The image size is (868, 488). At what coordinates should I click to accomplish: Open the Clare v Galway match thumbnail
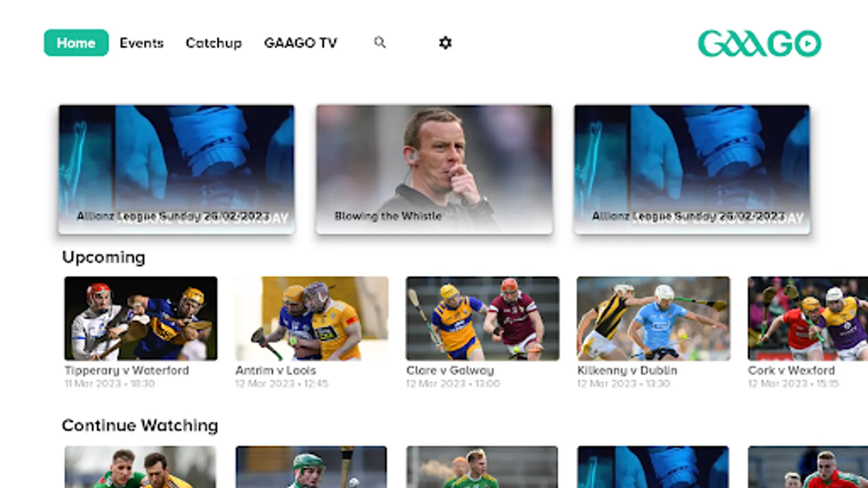click(x=483, y=318)
